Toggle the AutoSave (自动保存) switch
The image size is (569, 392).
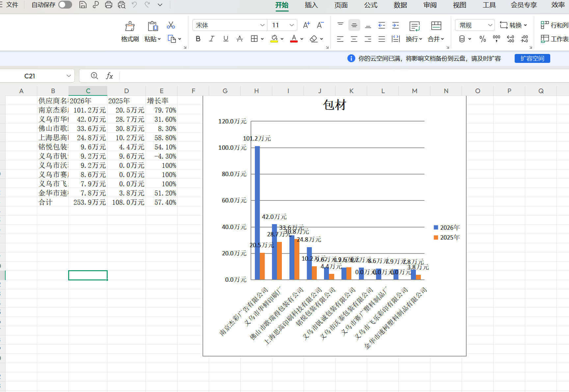coord(65,5)
